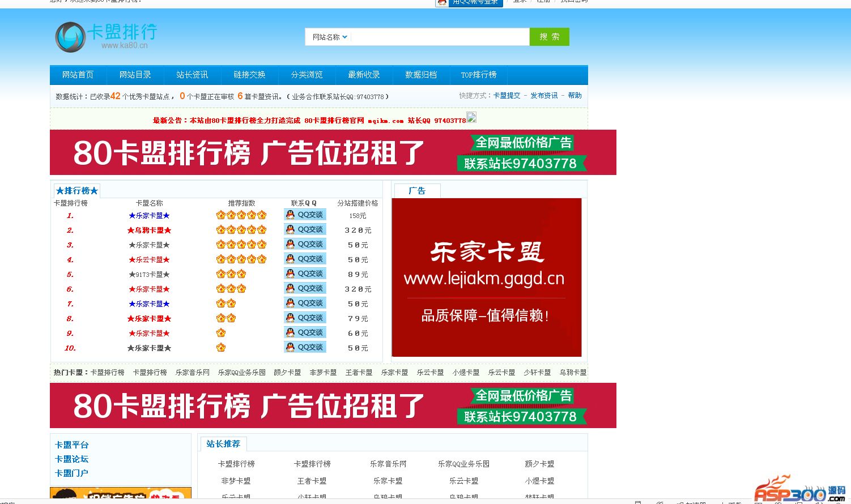Click QQ交谈 icon in rank 7 row

click(305, 303)
